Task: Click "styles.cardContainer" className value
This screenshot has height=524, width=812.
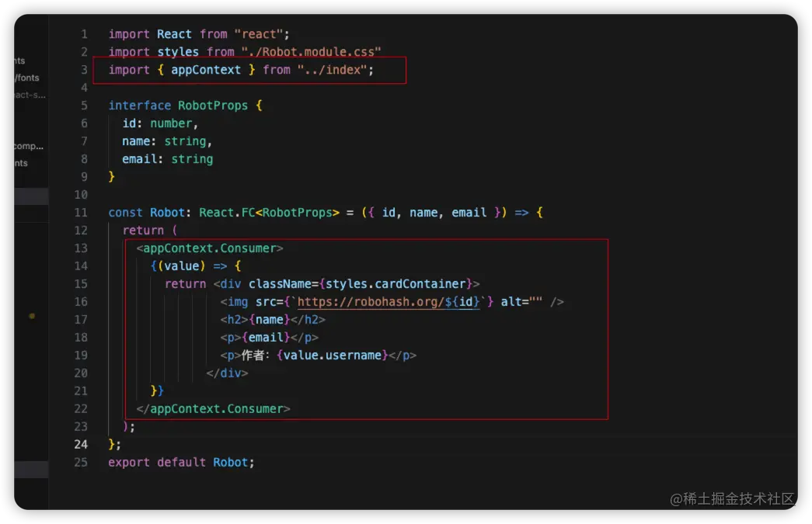Action: click(x=396, y=284)
